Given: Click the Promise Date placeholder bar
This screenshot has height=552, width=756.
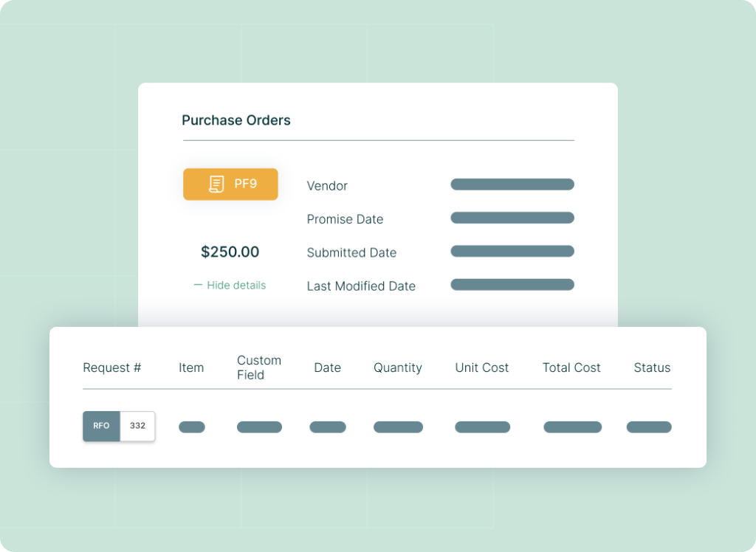Looking at the screenshot, I should pos(512,217).
